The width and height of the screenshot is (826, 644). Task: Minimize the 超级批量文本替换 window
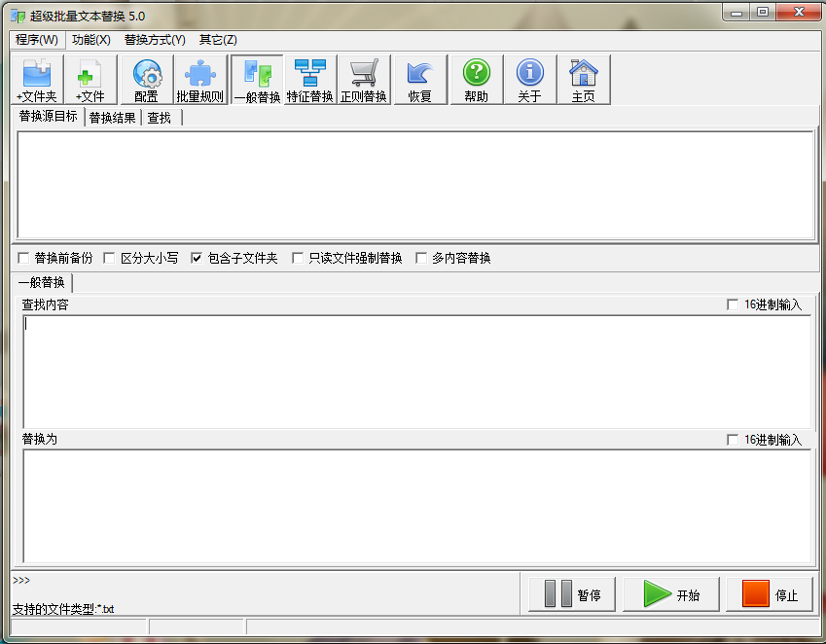(736, 12)
